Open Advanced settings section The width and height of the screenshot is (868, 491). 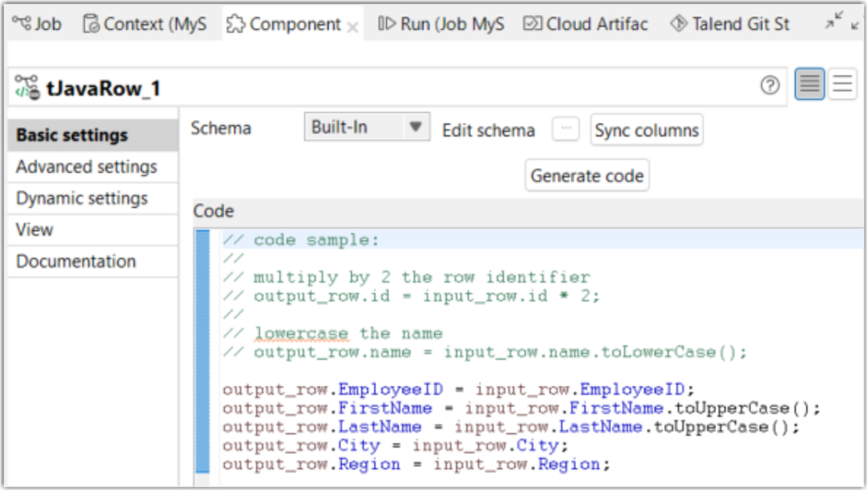pyautogui.click(x=93, y=167)
